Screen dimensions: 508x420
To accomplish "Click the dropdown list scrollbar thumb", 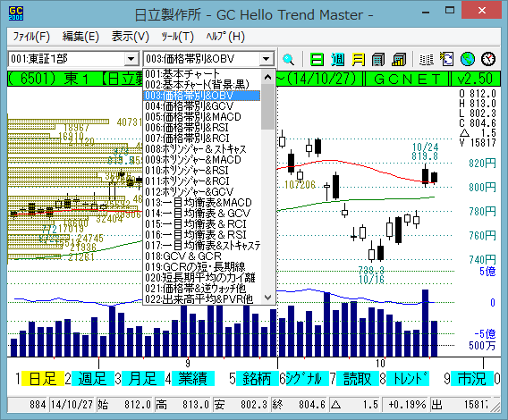I will pos(268,106).
